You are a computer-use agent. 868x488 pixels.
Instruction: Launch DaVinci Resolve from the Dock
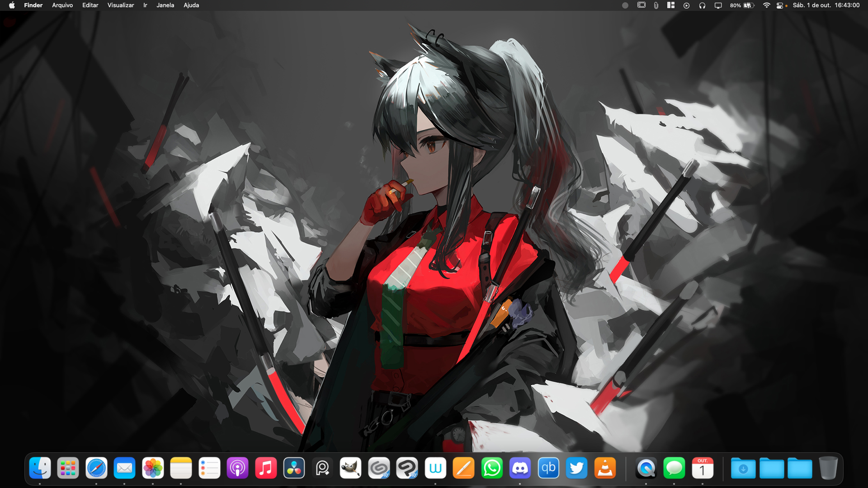(294, 468)
